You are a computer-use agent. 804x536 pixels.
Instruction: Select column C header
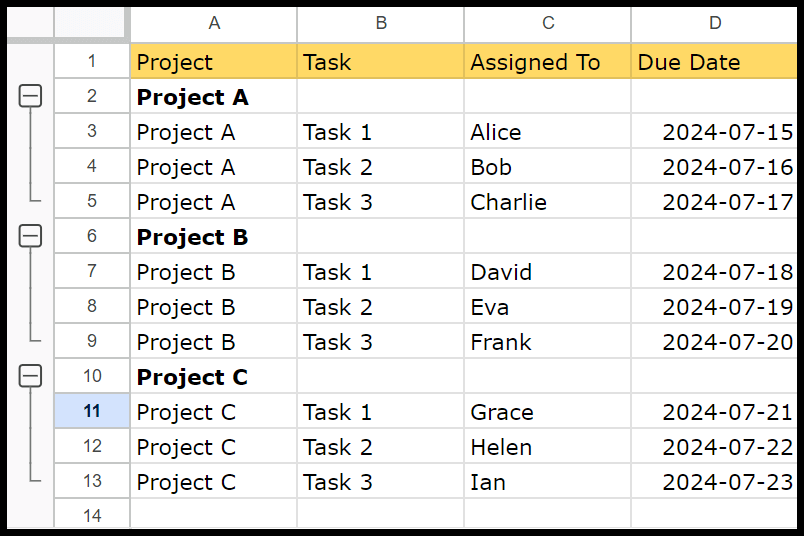click(548, 24)
